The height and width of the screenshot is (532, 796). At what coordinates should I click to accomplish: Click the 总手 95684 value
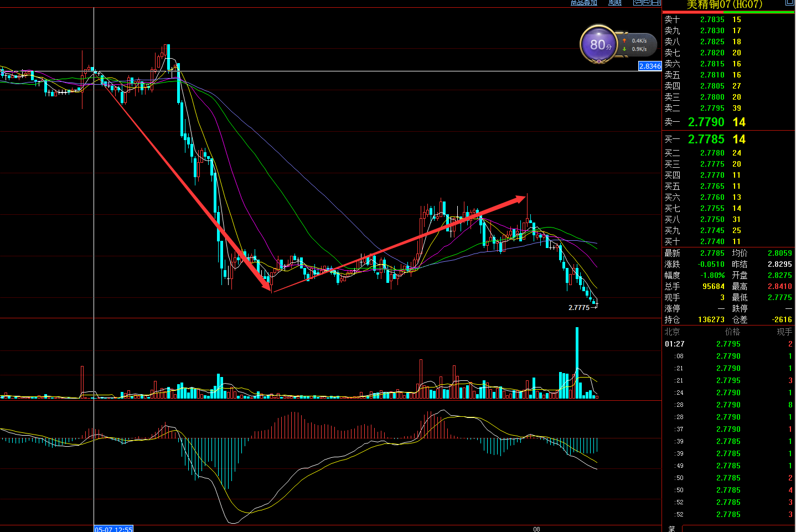click(x=714, y=286)
